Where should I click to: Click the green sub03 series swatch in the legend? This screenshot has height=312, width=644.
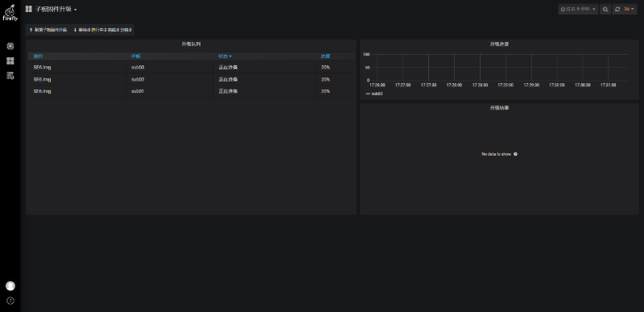[x=368, y=94]
